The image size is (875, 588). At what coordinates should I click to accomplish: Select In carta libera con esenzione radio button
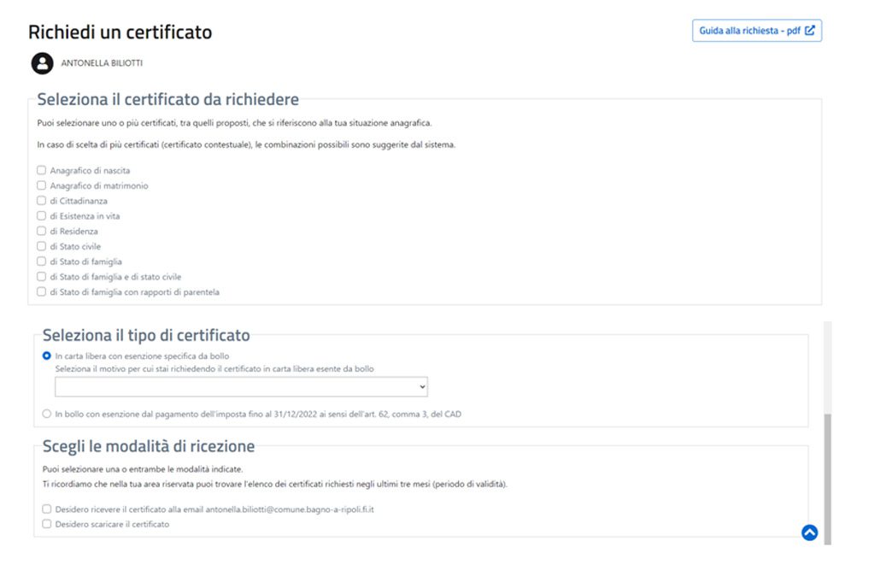pyautogui.click(x=47, y=356)
